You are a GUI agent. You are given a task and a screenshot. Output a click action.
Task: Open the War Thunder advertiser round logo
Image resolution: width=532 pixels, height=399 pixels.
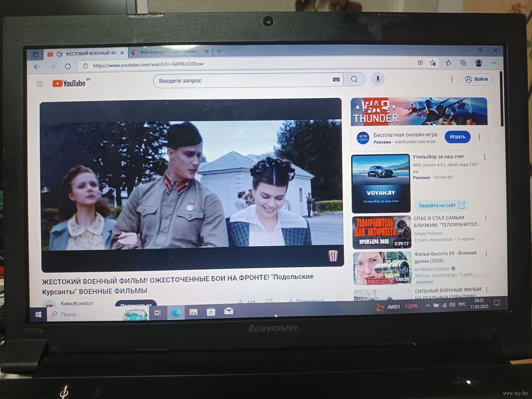click(363, 138)
